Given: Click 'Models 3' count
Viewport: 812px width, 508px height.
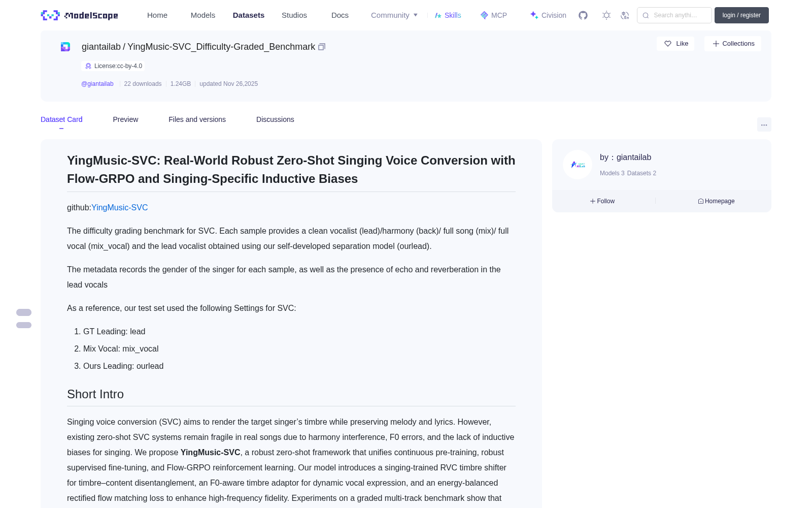Looking at the screenshot, I should [612, 173].
